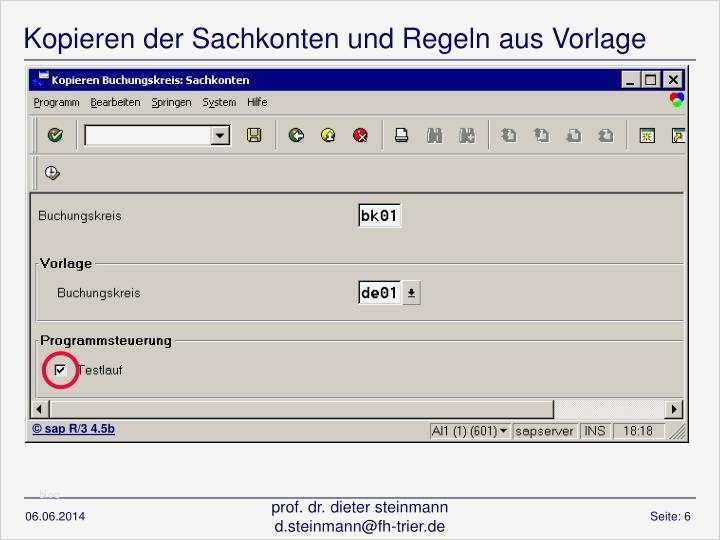Open the System menu

point(219,102)
